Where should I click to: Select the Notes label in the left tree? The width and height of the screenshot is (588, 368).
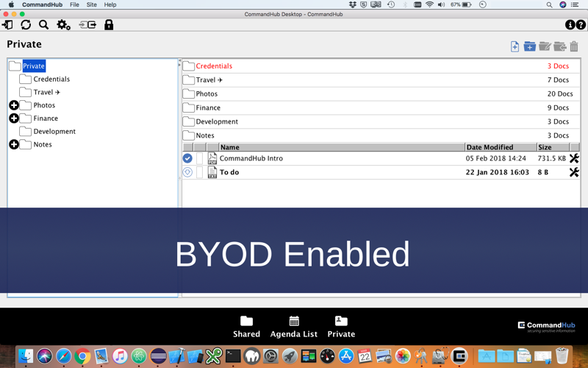click(43, 144)
